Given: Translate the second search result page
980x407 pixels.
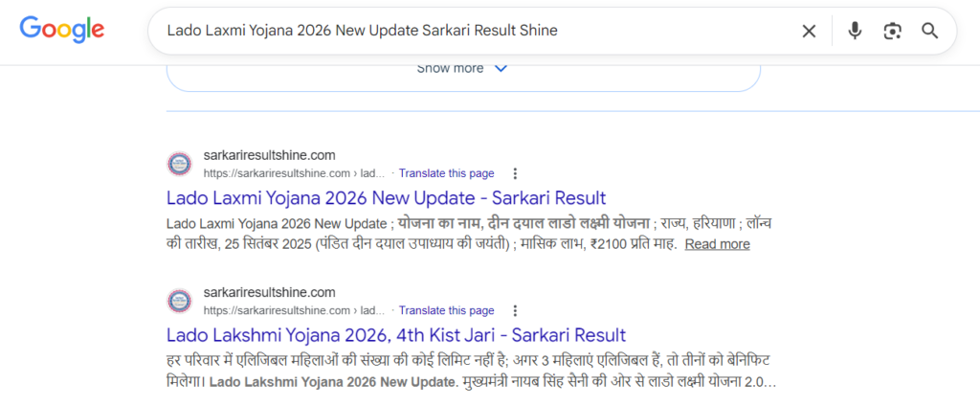Looking at the screenshot, I should [x=446, y=310].
